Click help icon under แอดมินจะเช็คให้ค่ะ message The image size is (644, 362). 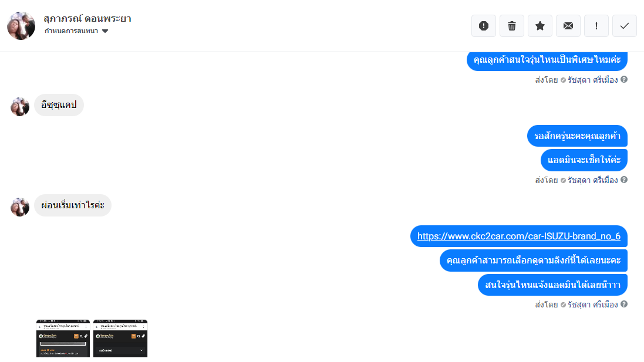tap(624, 180)
